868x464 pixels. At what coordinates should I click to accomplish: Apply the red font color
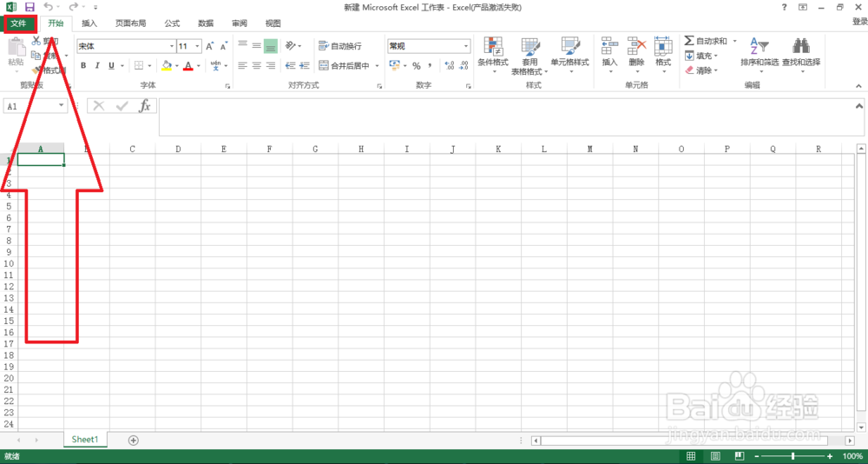point(188,65)
